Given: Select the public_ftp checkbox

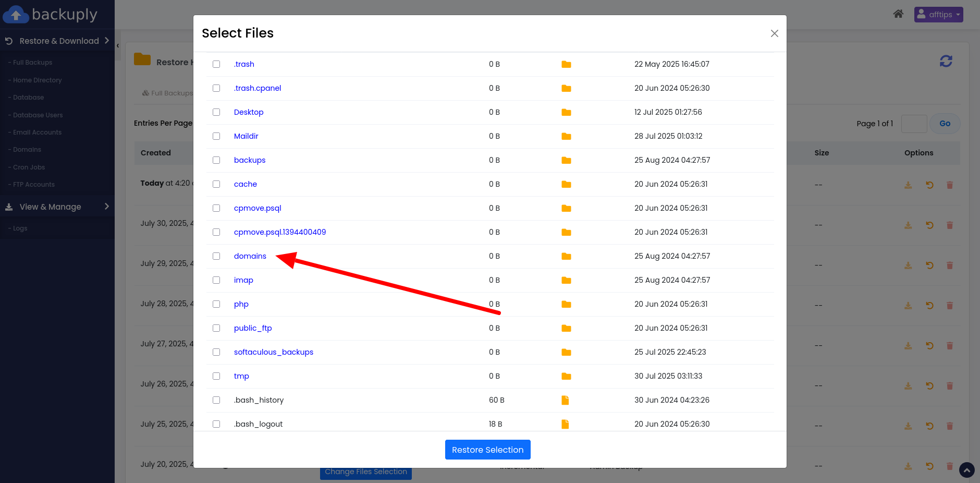Looking at the screenshot, I should [x=216, y=328].
